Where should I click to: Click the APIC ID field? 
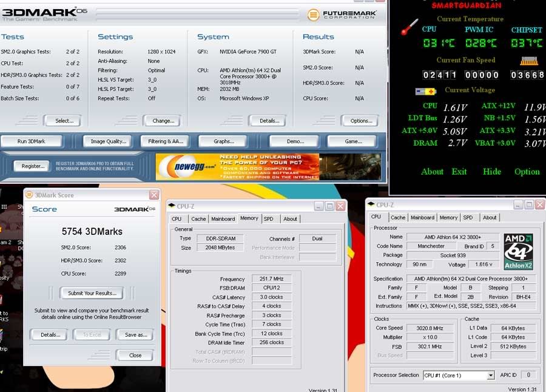tap(528, 375)
